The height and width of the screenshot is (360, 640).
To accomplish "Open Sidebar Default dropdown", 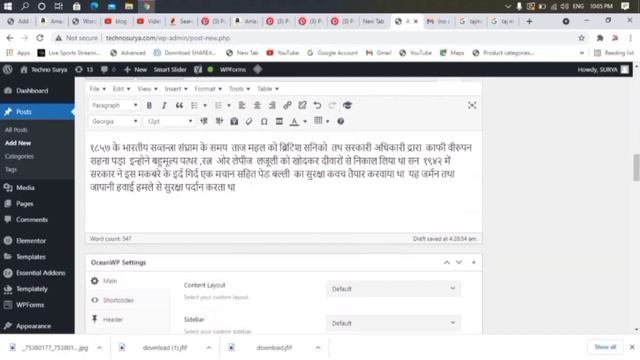I will [393, 323].
